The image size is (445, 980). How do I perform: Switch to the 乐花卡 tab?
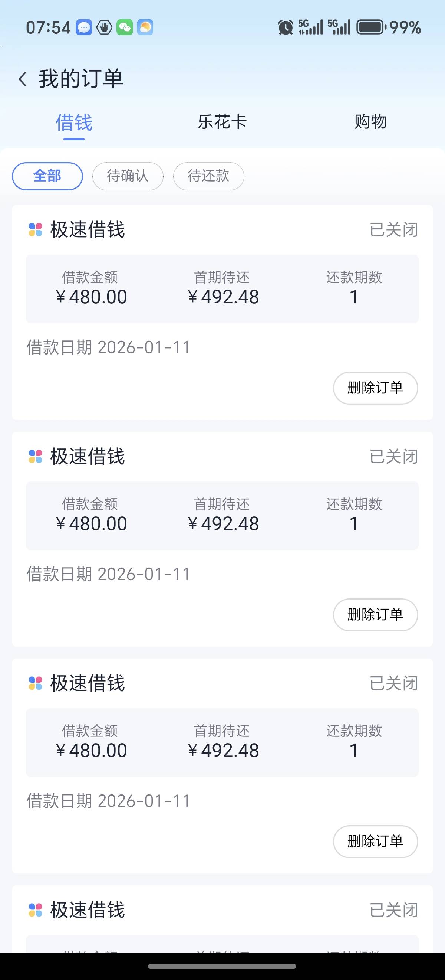[222, 122]
